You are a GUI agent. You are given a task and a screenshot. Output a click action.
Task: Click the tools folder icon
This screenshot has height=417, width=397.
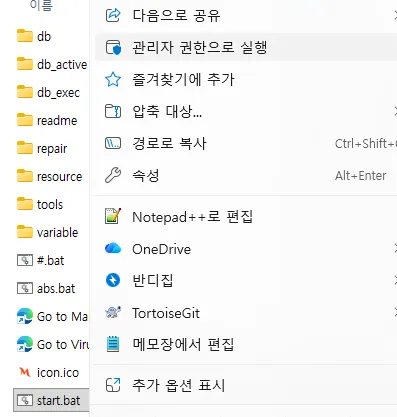click(25, 204)
